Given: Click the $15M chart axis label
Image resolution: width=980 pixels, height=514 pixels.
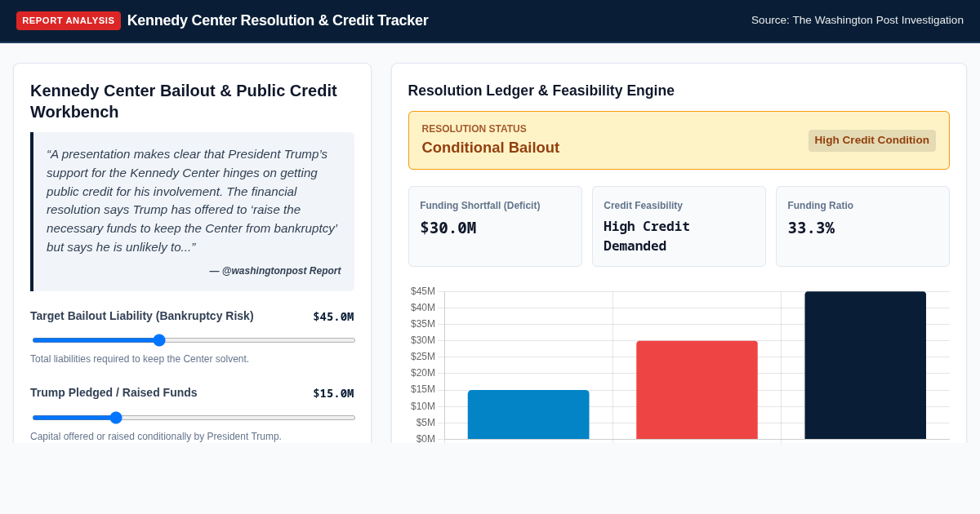Looking at the screenshot, I should [423, 390].
